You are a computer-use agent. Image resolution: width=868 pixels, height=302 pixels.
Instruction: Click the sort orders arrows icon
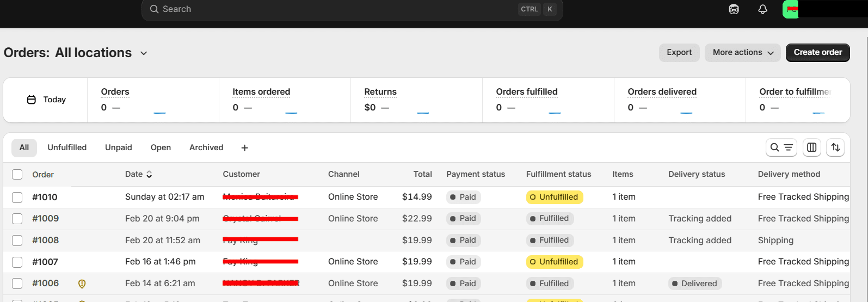835,147
